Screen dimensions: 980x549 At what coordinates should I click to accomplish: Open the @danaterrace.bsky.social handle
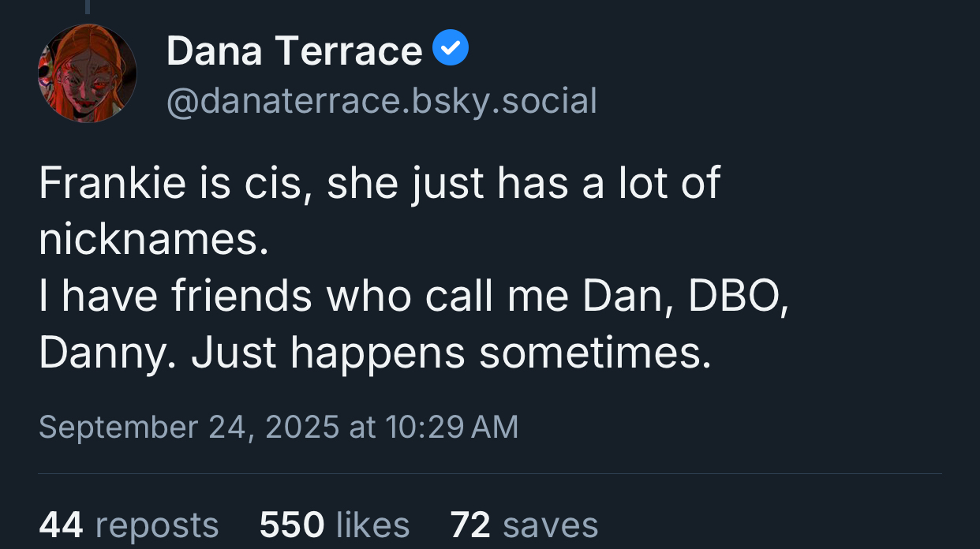(x=381, y=101)
